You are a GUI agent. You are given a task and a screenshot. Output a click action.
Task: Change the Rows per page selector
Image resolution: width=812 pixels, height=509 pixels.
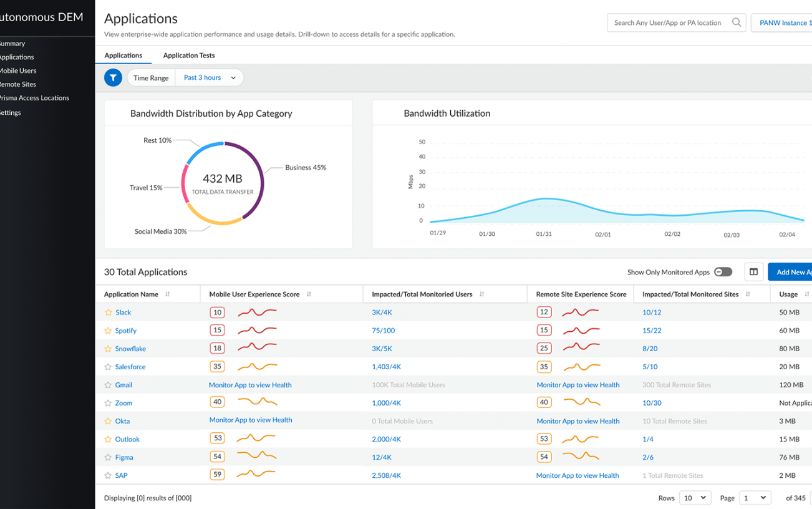695,497
